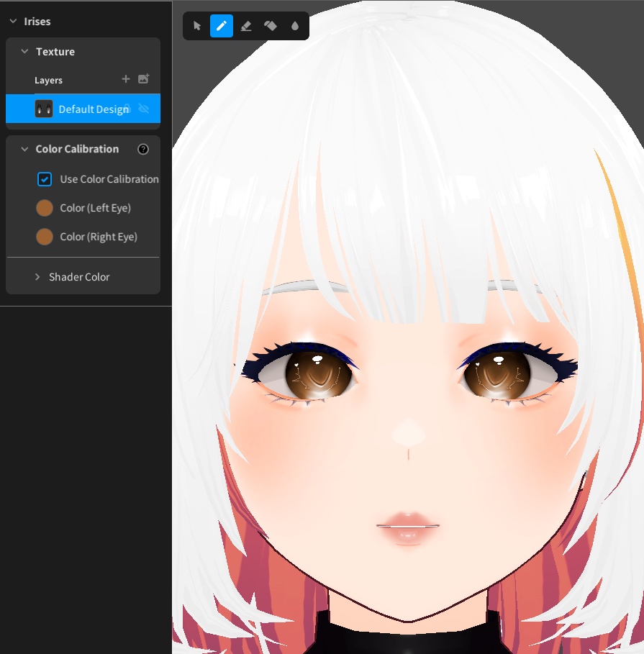The height and width of the screenshot is (654, 644).
Task: Click the Color (Left Eye) label
Action: 96,208
